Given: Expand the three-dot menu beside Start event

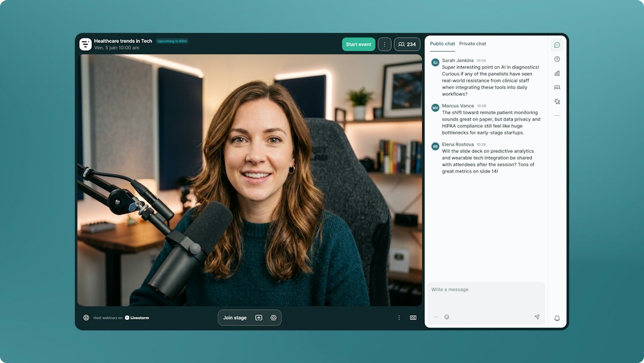Looking at the screenshot, I should [385, 44].
